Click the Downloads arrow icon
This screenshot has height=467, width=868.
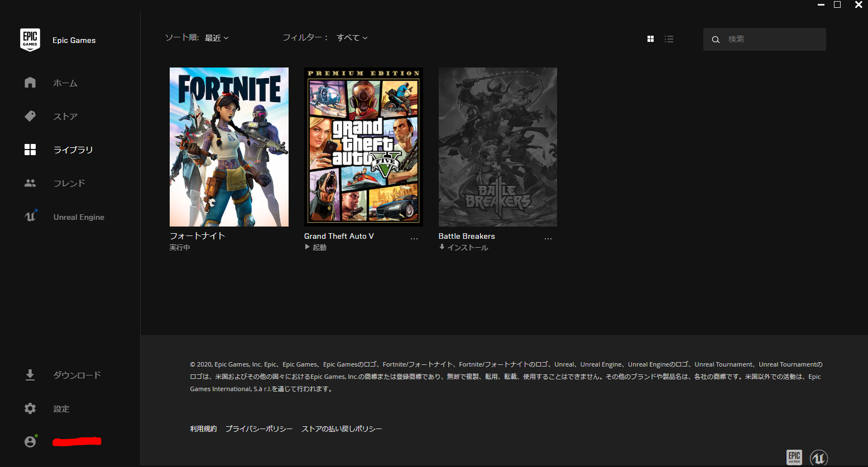(x=30, y=375)
